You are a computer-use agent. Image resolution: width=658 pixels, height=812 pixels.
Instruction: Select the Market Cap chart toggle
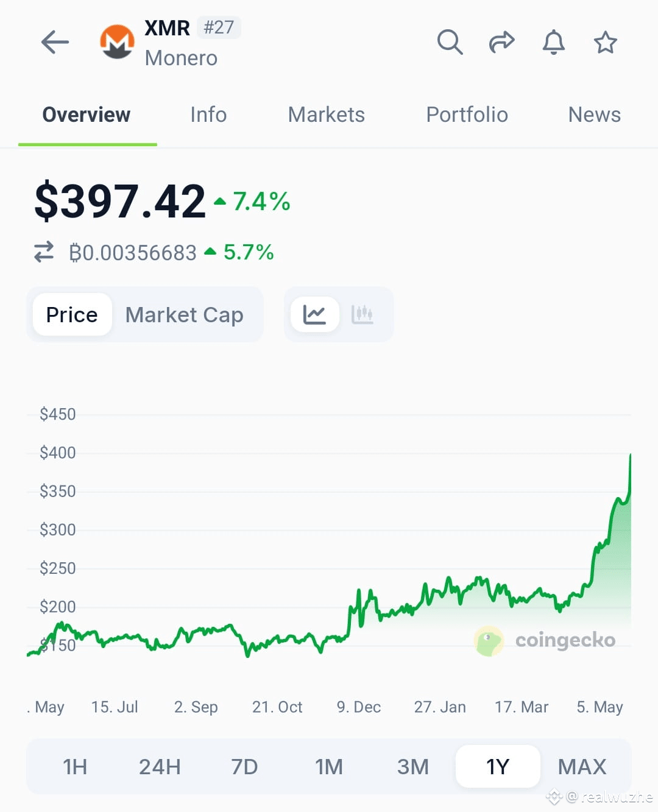tap(184, 314)
